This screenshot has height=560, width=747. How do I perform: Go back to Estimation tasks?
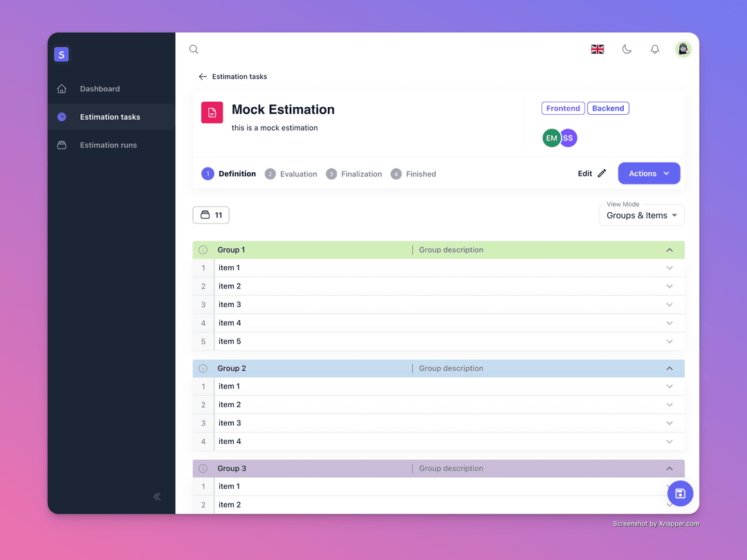(232, 77)
